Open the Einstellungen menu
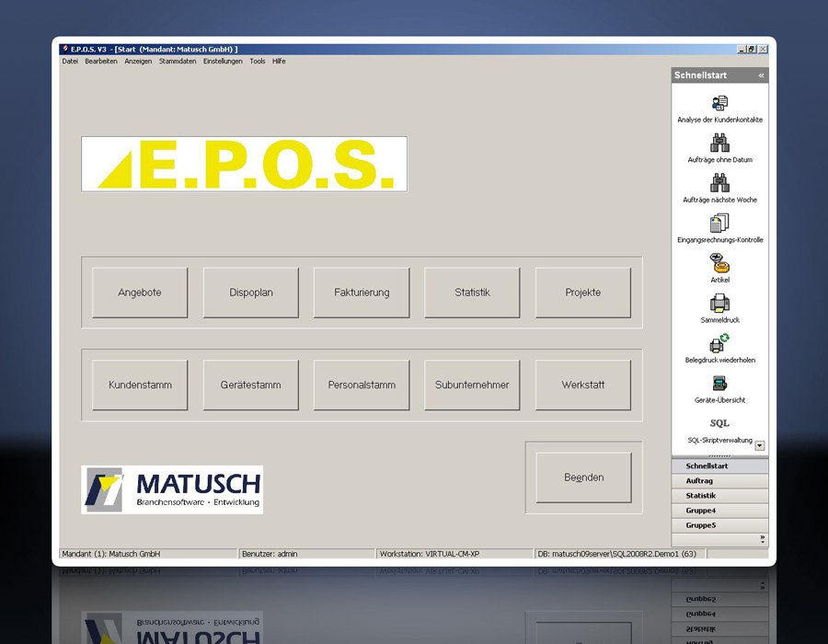Image resolution: width=828 pixels, height=644 pixels. pyautogui.click(x=223, y=62)
